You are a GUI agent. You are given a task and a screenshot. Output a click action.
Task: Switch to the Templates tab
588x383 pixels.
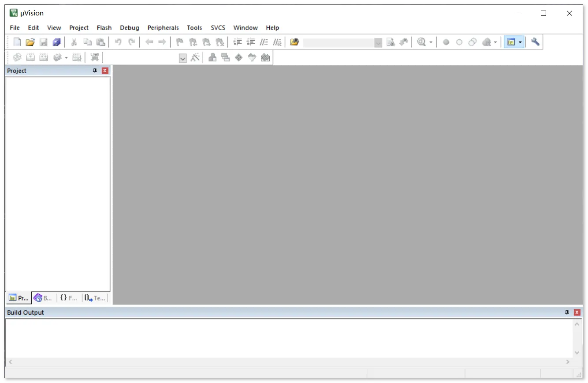click(95, 298)
